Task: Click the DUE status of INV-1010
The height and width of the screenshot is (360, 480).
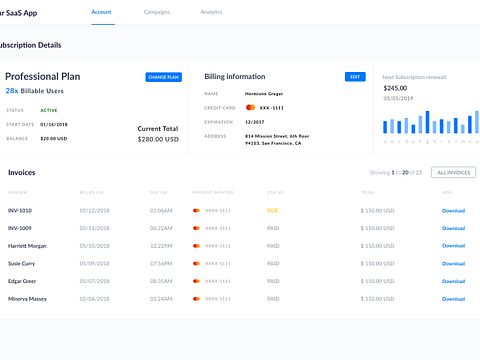Action: coord(273,211)
